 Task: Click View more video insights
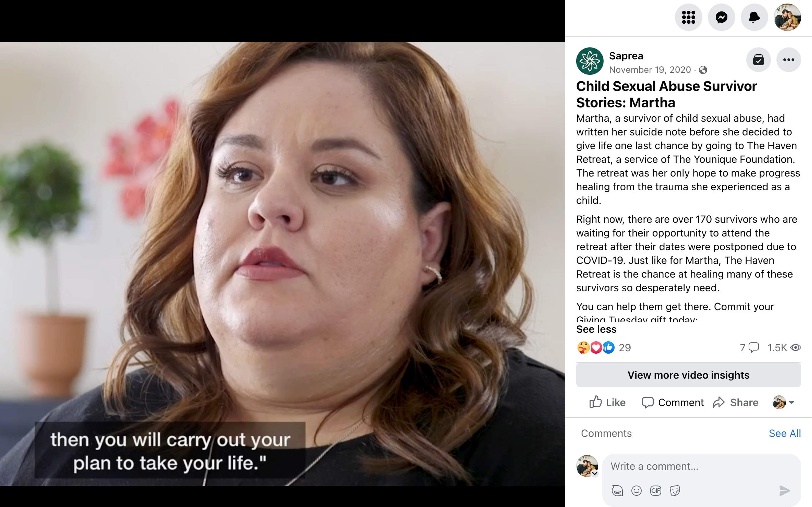coord(688,375)
